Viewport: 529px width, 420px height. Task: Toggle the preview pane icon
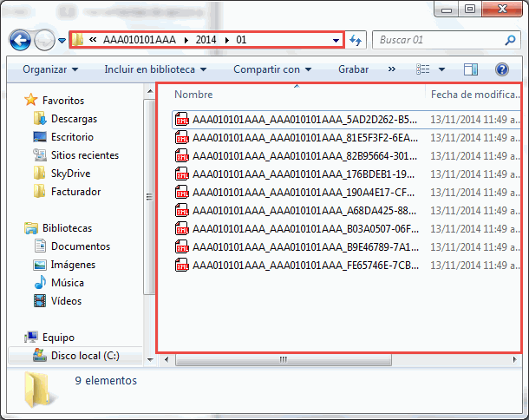click(471, 69)
